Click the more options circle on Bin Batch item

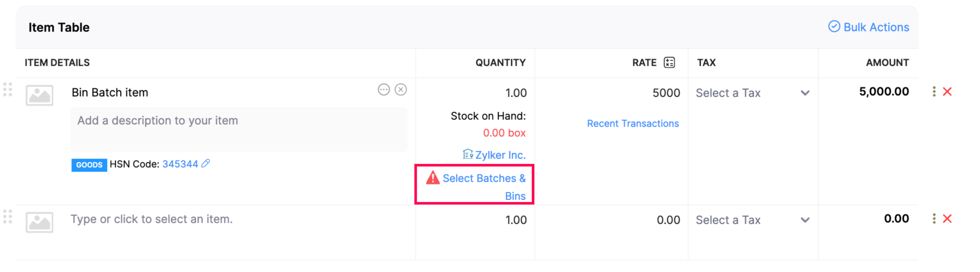383,90
